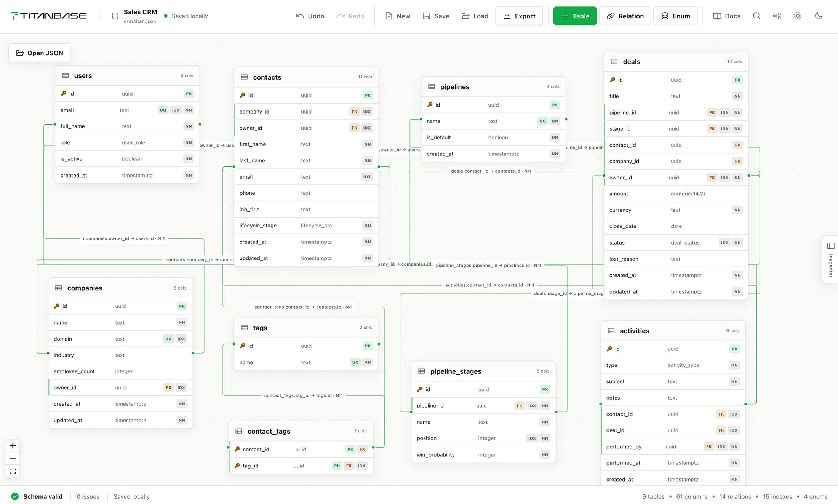The width and height of the screenshot is (838, 504).
Task: Click activities.contact_id → contacts.id relation label
Action: pyautogui.click(x=489, y=285)
